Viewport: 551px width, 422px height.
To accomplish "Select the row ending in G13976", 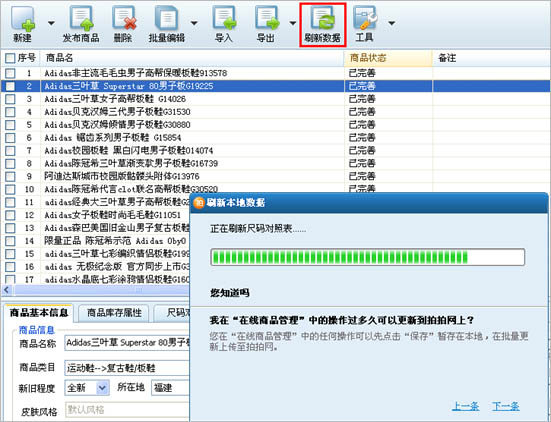I will click(276, 176).
